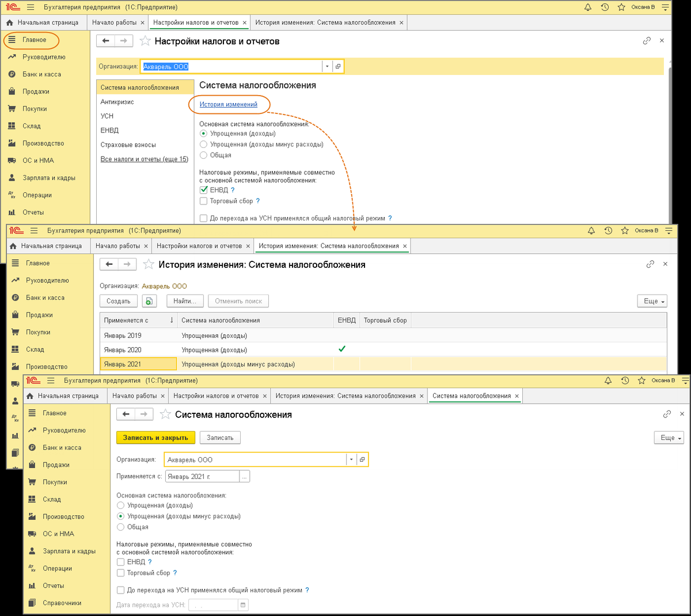Viewport: 691px width, 616px height.
Task: Select Упрощенная (доходы) radio in front form
Action: (x=120, y=505)
